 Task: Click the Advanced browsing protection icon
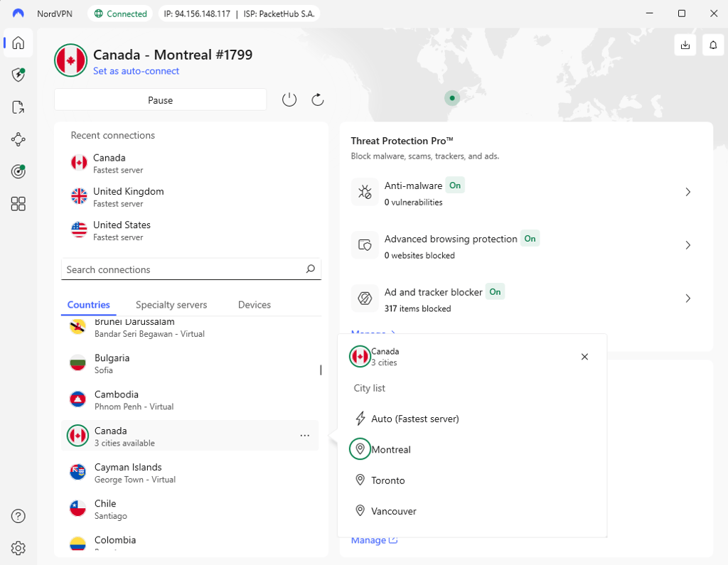click(365, 245)
